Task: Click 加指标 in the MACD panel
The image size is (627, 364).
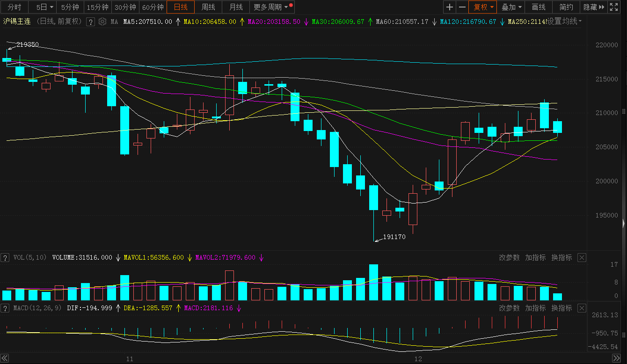Action: pyautogui.click(x=535, y=308)
